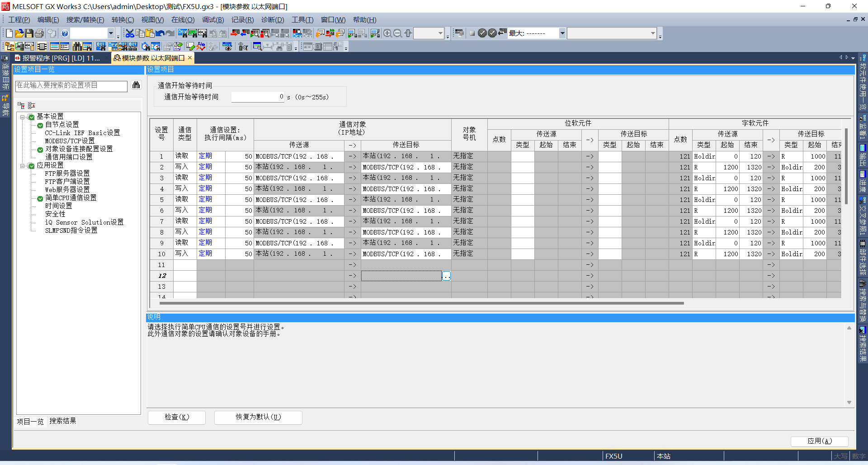
Task: Click the blue help question mark icon
Action: 65,33
